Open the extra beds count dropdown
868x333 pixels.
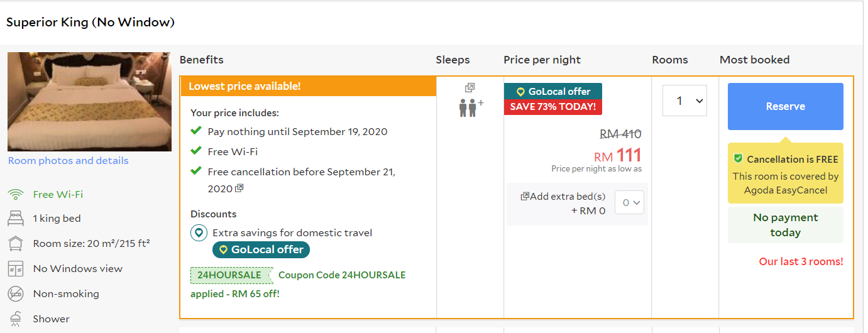pyautogui.click(x=629, y=202)
